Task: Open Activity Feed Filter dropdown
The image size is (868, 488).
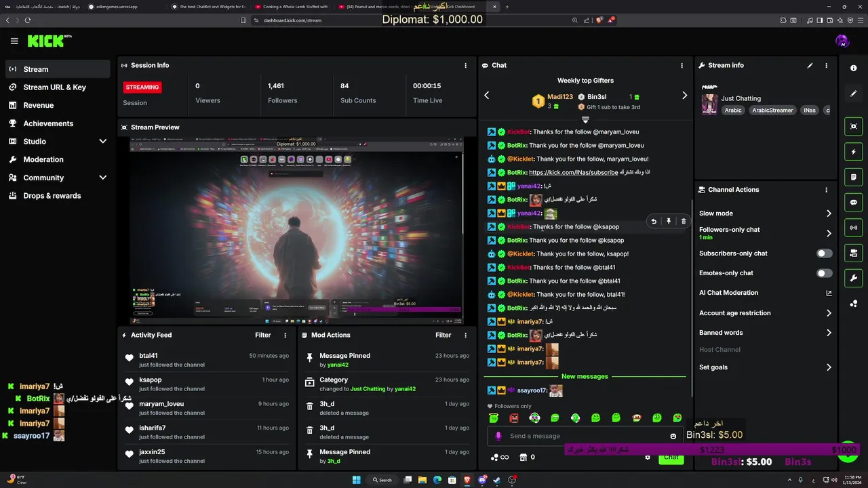Action: click(263, 335)
